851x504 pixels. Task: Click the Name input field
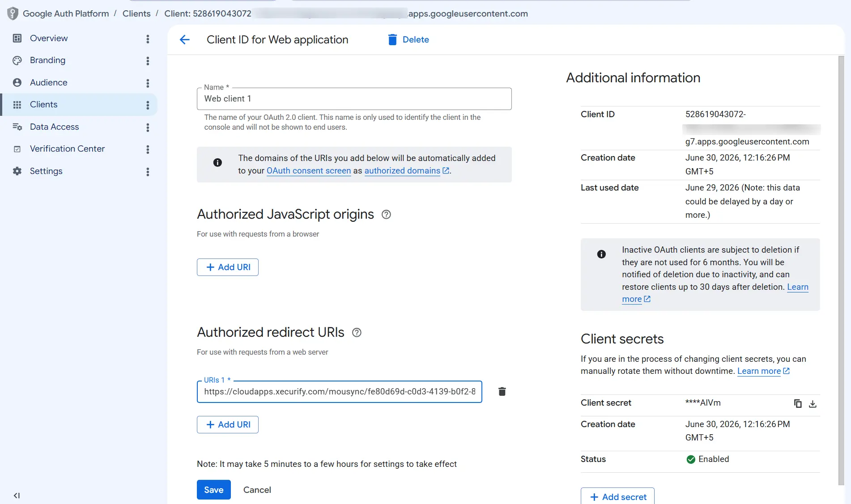pos(354,99)
